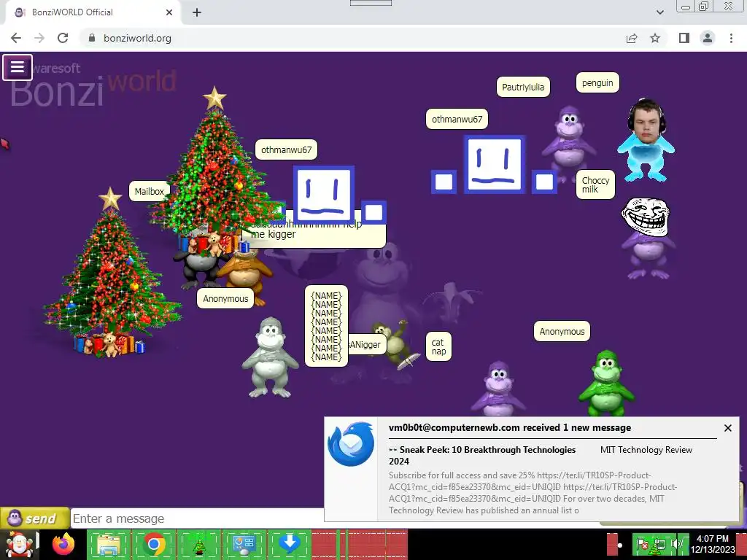Open the BonziWORLD hamburger menu

pyautogui.click(x=18, y=67)
